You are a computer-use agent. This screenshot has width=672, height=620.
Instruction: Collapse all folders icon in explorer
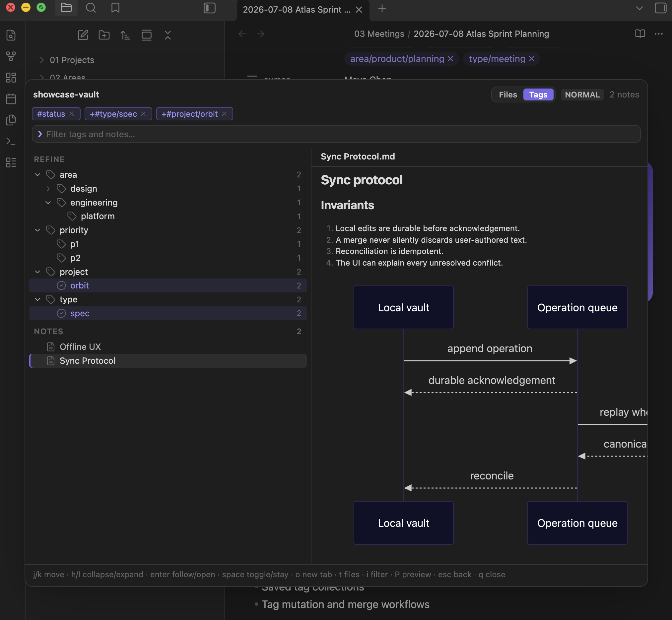(x=168, y=35)
